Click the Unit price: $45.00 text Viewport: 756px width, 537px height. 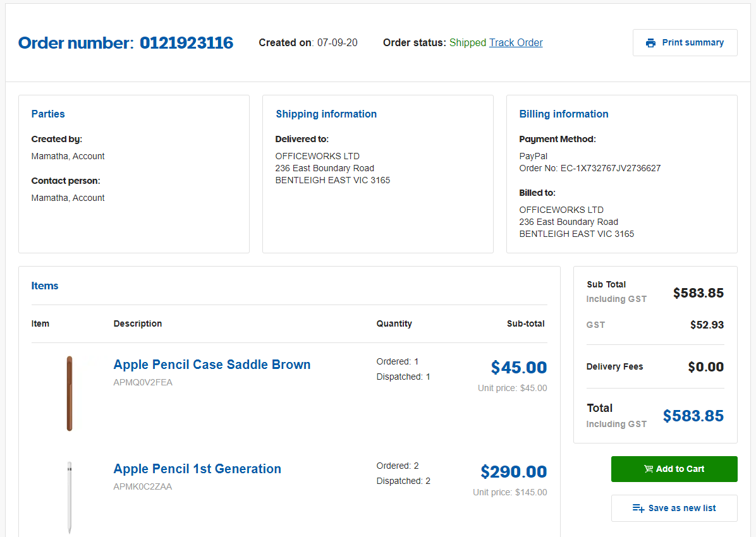pos(513,388)
